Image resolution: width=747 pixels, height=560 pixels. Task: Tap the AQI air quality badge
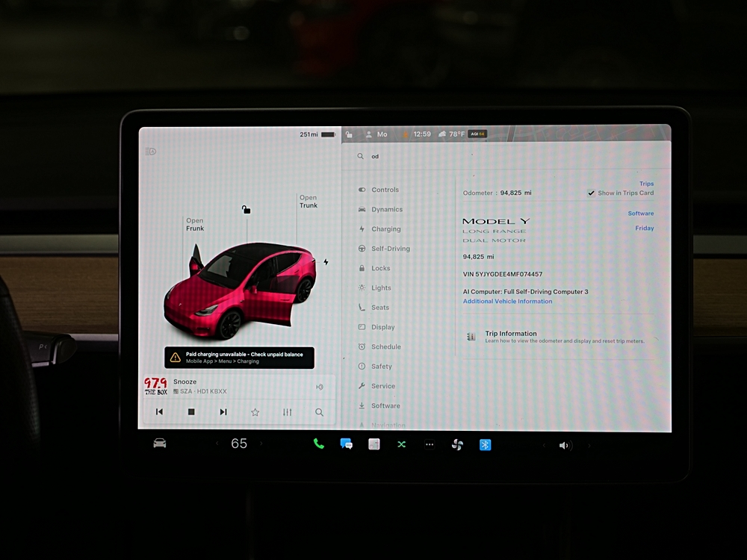click(477, 134)
